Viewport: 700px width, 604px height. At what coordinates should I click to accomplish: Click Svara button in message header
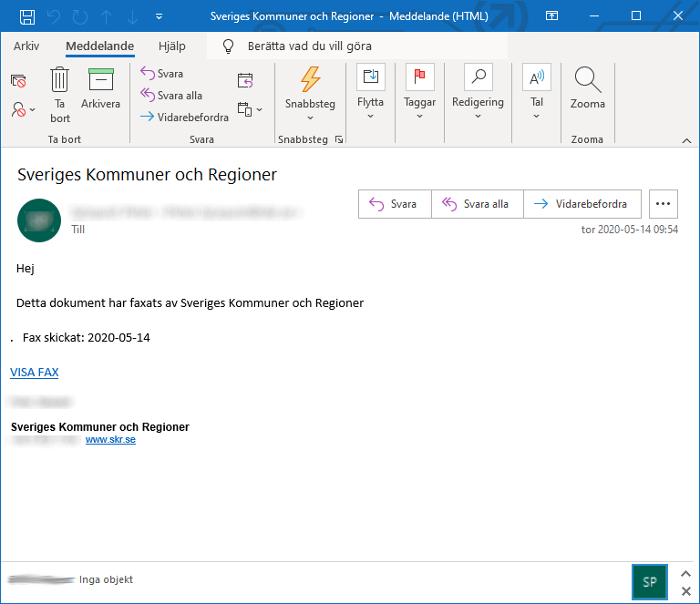coord(394,204)
